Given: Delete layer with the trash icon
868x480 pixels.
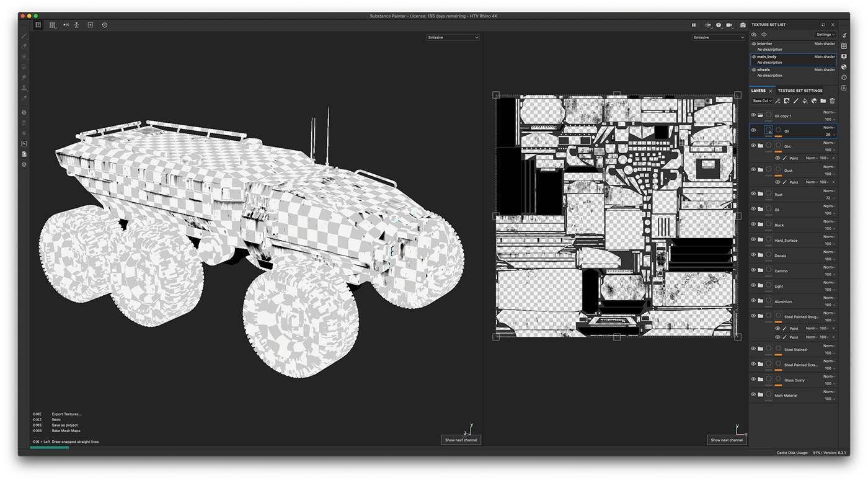Looking at the screenshot, I should [x=832, y=100].
